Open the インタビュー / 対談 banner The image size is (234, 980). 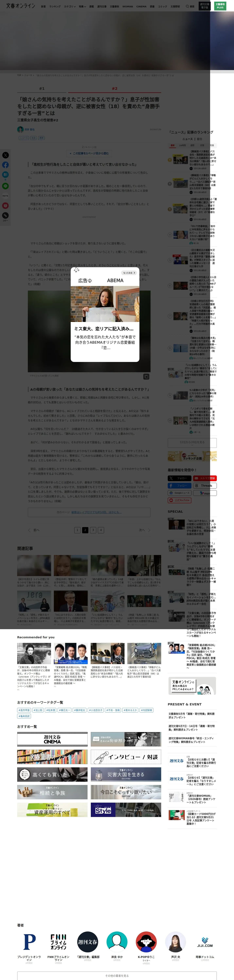click(x=126, y=757)
